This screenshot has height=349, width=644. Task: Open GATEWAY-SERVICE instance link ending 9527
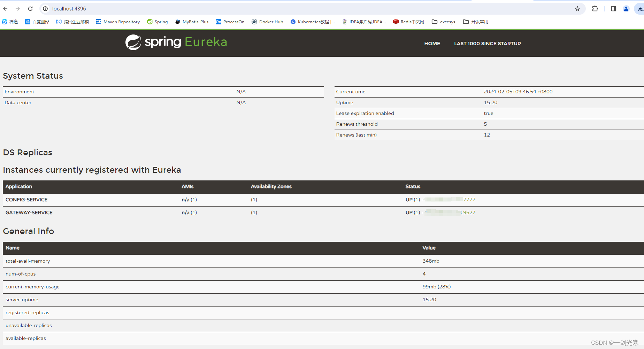click(x=450, y=212)
